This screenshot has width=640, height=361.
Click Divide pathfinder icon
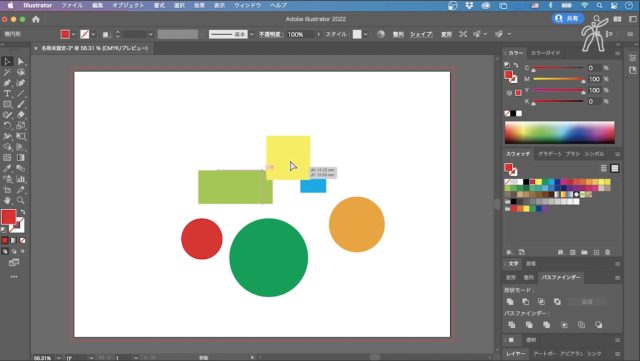[511, 325]
